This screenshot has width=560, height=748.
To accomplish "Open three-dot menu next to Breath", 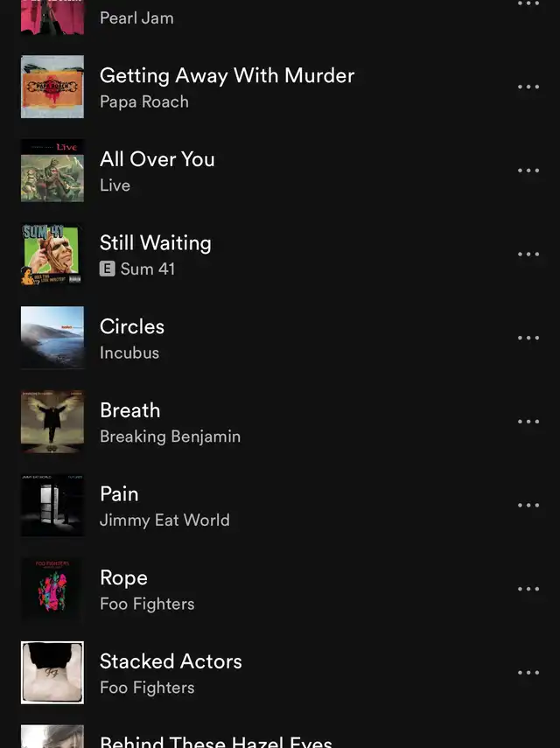I will click(x=528, y=422).
